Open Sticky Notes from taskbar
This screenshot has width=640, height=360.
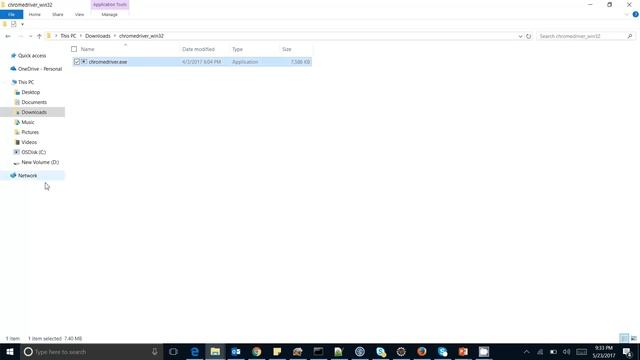coord(277,351)
